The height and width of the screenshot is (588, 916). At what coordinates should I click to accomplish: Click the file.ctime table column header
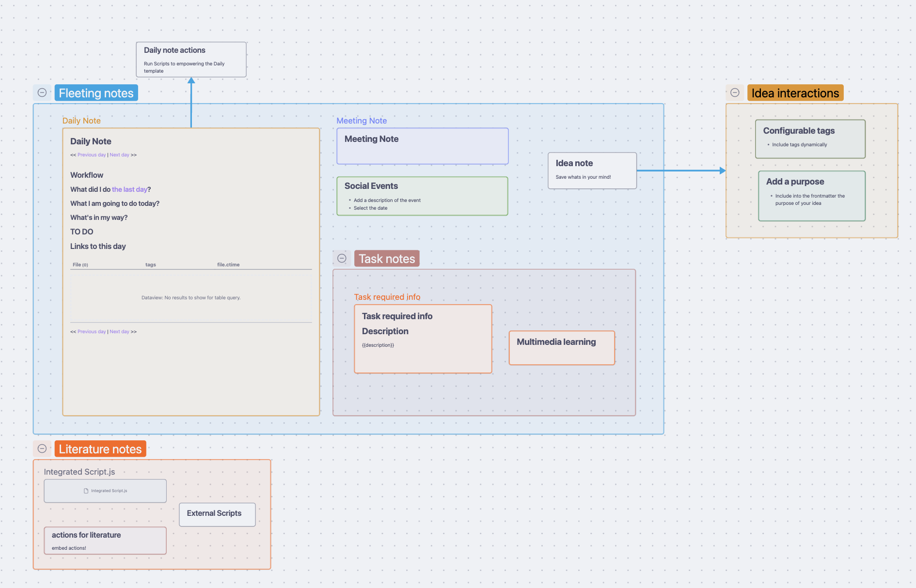(228, 265)
